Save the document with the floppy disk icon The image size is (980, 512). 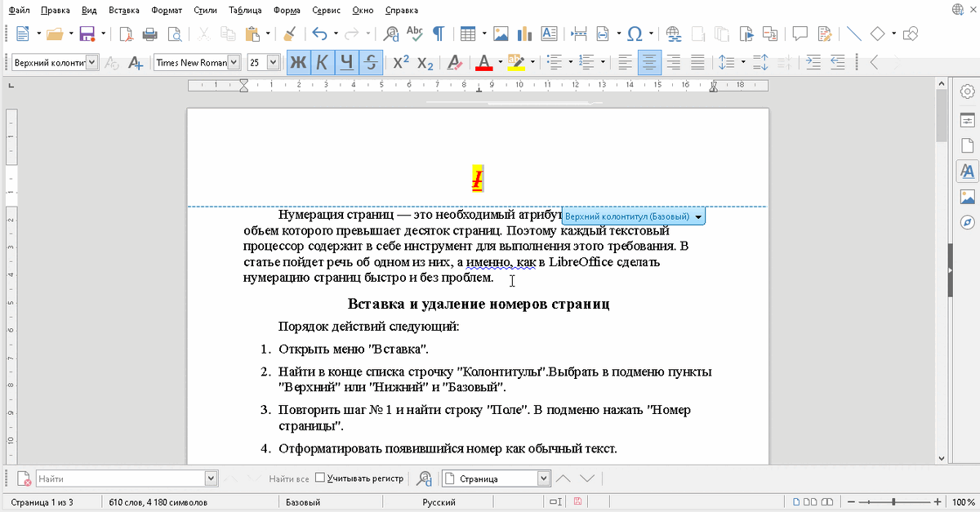tap(87, 34)
